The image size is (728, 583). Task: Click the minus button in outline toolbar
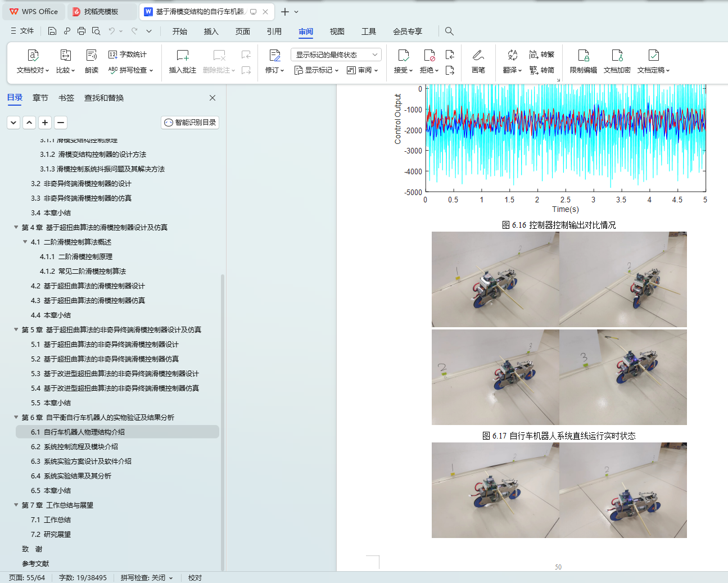click(x=61, y=122)
